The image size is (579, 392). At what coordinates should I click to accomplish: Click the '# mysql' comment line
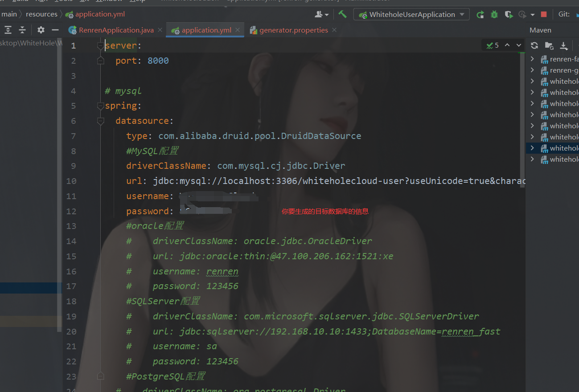[x=123, y=91]
